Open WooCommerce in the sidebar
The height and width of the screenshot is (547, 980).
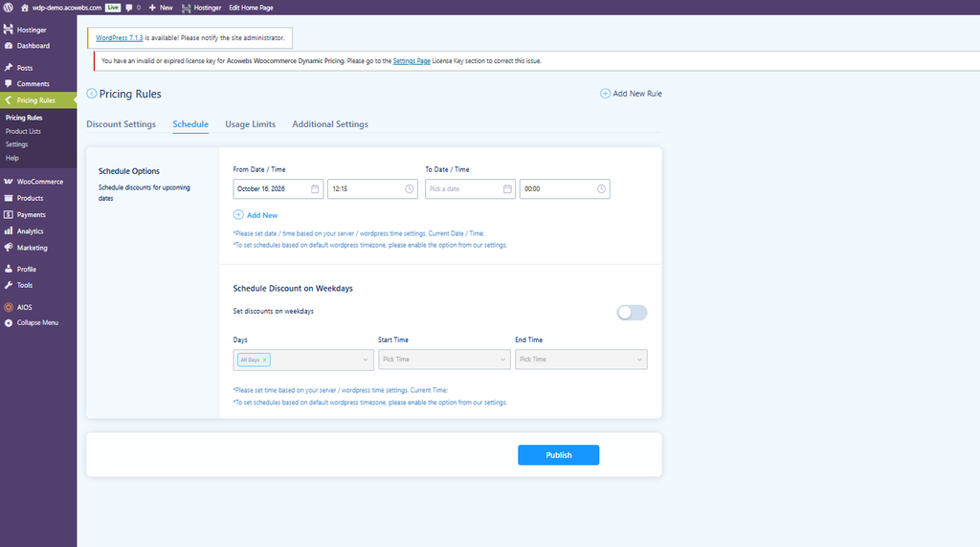point(38,182)
